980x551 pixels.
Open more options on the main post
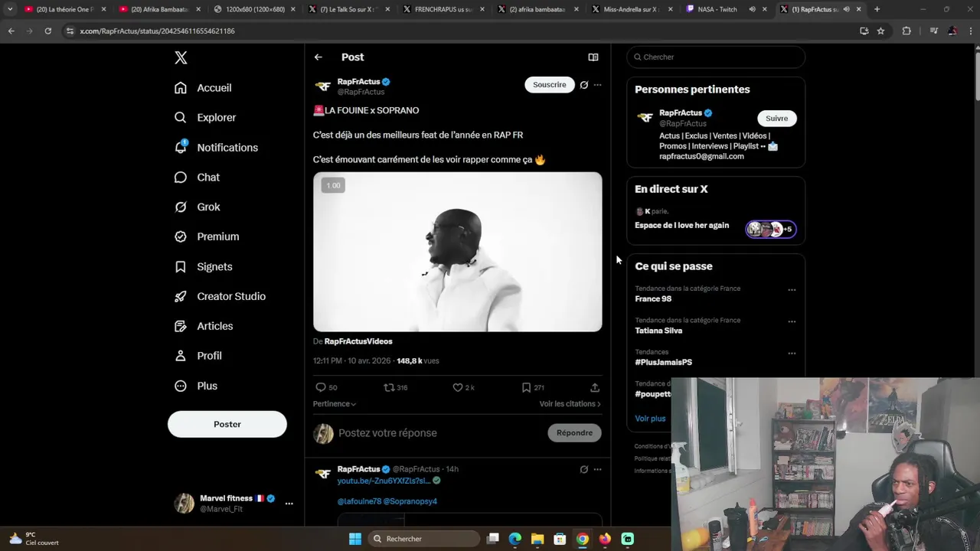pyautogui.click(x=598, y=85)
